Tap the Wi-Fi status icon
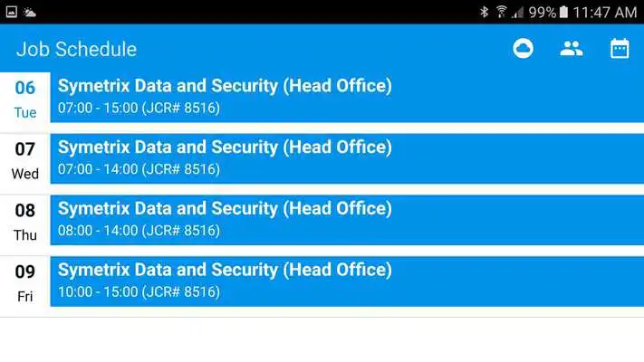This screenshot has width=644, height=362. click(x=501, y=12)
